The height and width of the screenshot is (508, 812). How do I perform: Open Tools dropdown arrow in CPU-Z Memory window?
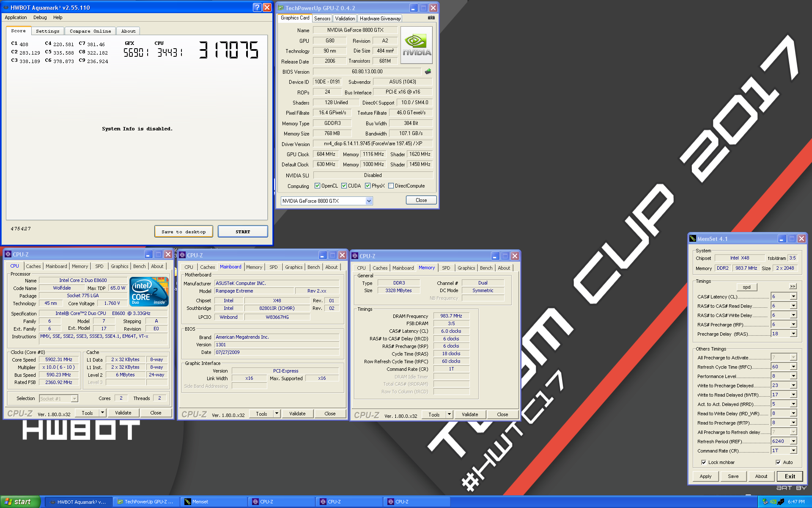(x=449, y=415)
